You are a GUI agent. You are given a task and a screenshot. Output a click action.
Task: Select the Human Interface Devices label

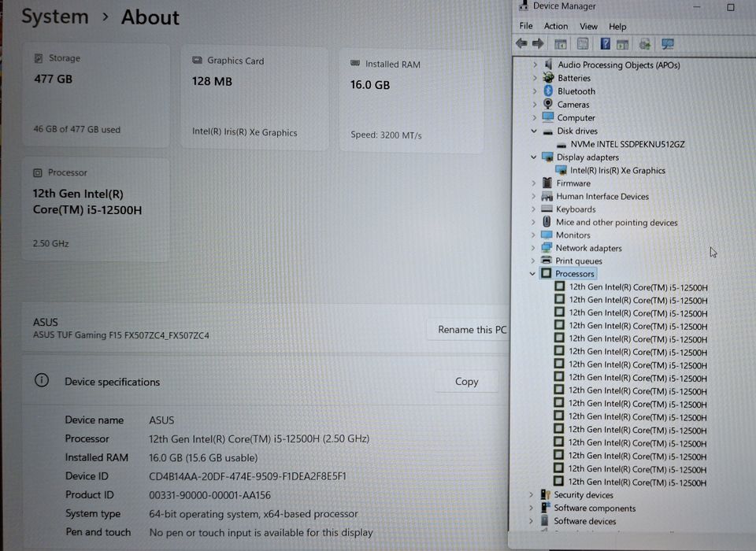coord(602,196)
